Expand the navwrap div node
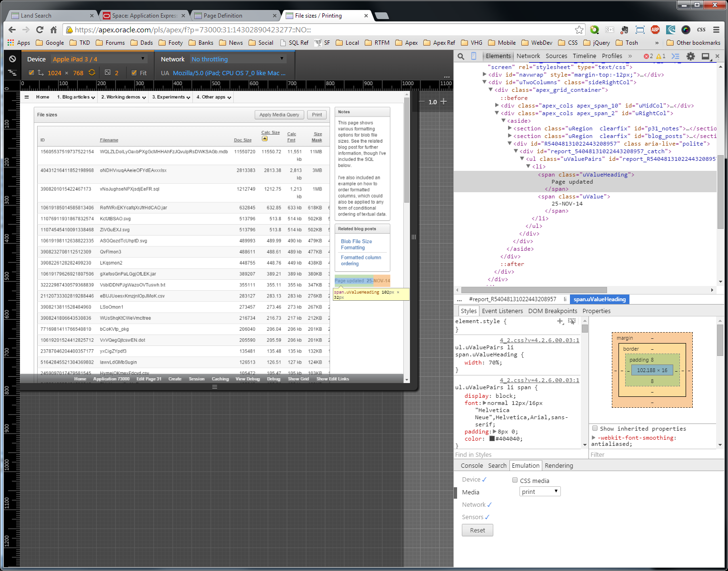 (484, 74)
